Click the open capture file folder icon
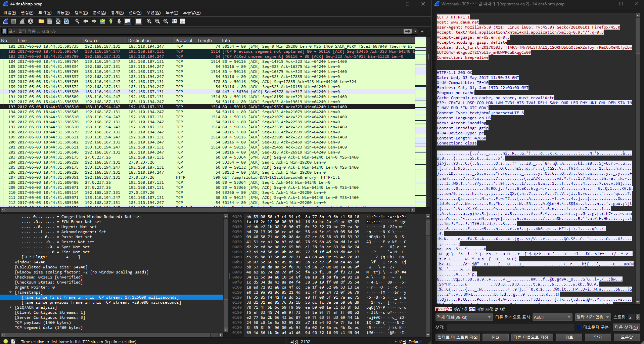The height and width of the screenshot is (344, 644). tap(41, 21)
